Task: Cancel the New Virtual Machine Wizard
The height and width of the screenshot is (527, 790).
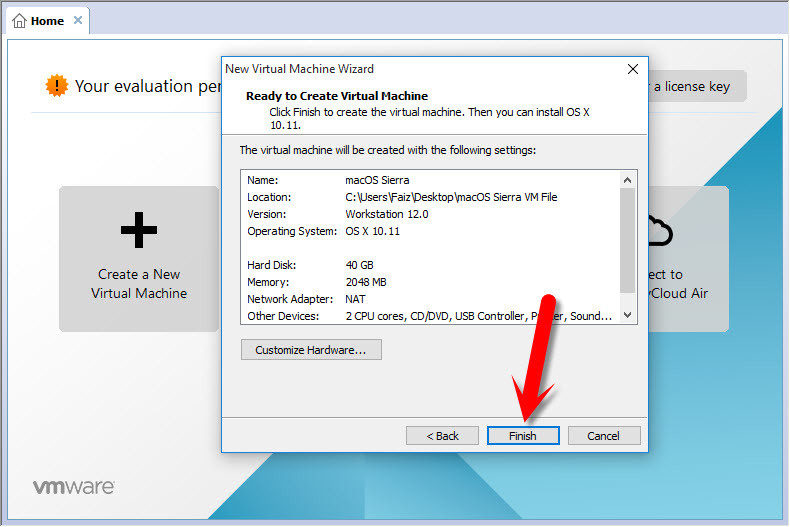Action: point(604,436)
